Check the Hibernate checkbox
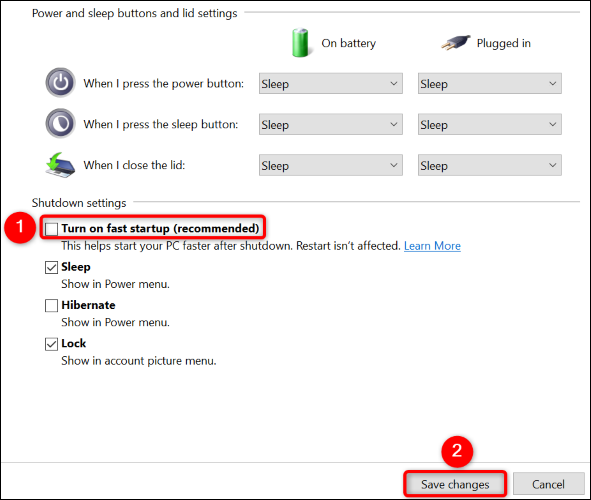Screen dimensions: 591x500 (51, 305)
